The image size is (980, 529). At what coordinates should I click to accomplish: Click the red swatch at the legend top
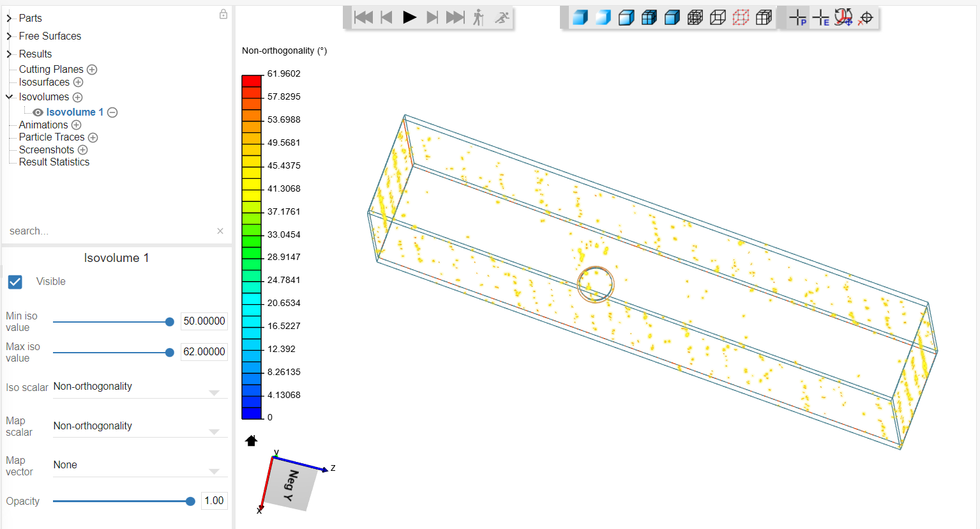(252, 81)
